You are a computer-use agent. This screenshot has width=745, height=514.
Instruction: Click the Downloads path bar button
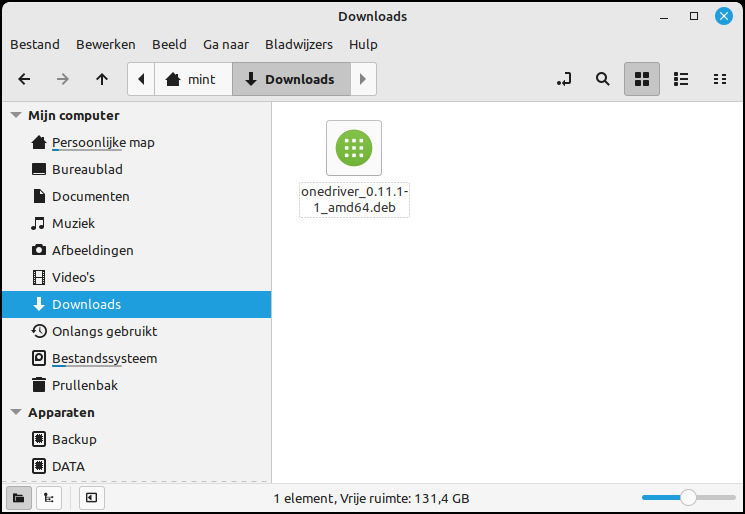(291, 79)
